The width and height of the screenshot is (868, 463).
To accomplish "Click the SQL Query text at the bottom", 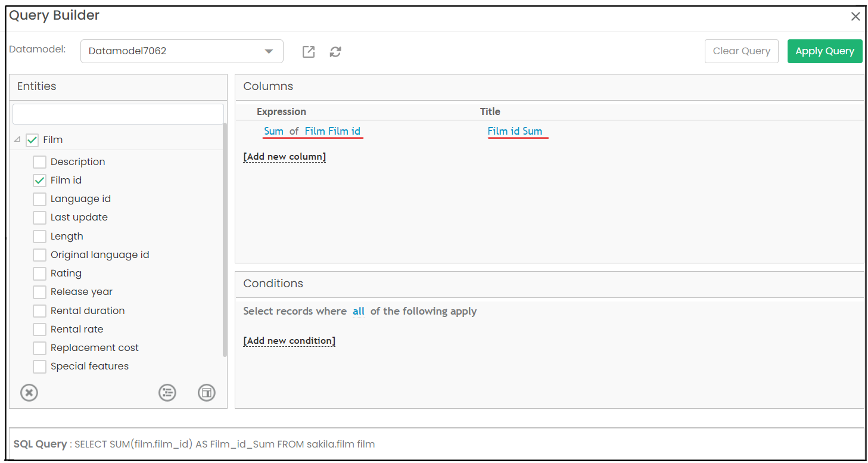I will pos(194,444).
